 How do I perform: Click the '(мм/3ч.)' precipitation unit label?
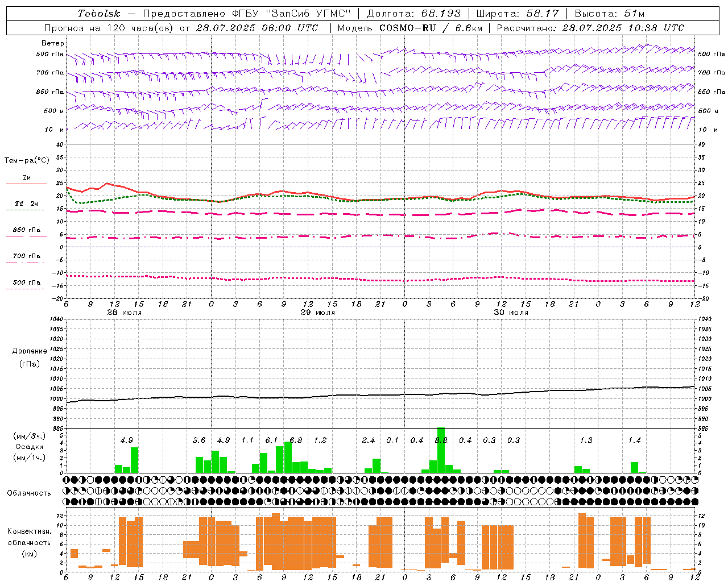pyautogui.click(x=30, y=436)
